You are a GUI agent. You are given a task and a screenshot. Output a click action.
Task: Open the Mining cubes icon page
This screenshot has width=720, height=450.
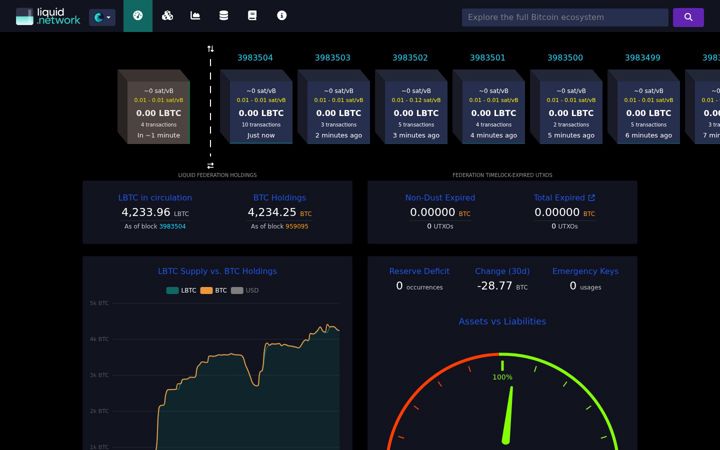tap(167, 16)
